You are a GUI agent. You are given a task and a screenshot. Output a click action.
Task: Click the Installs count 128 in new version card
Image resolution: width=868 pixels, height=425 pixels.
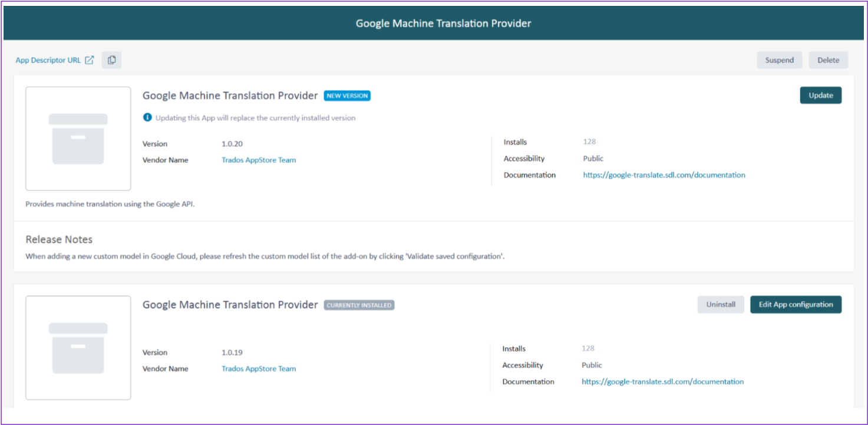click(x=589, y=141)
